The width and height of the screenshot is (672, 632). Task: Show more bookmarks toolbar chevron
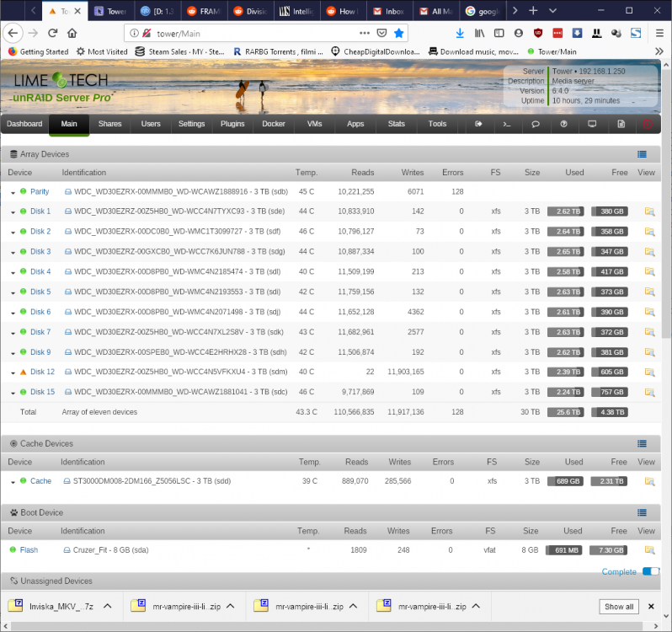(659, 51)
